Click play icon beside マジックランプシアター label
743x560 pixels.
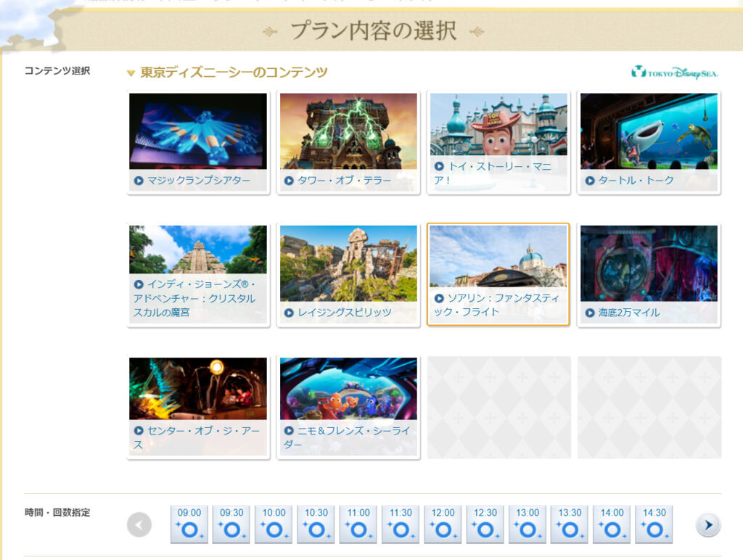pyautogui.click(x=139, y=181)
